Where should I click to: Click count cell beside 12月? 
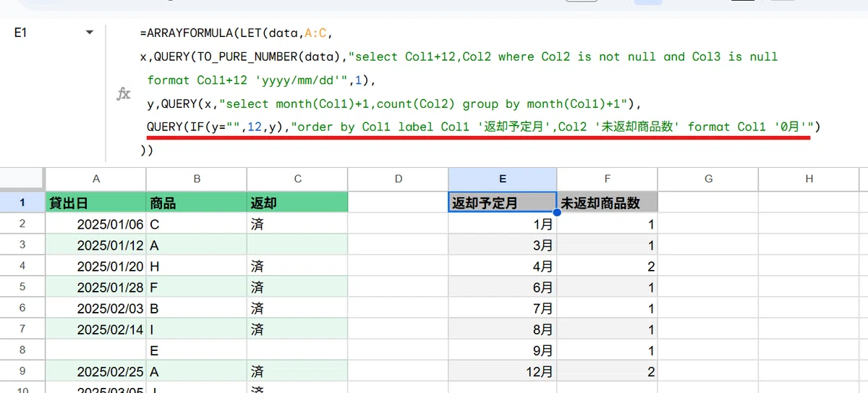pyautogui.click(x=607, y=371)
